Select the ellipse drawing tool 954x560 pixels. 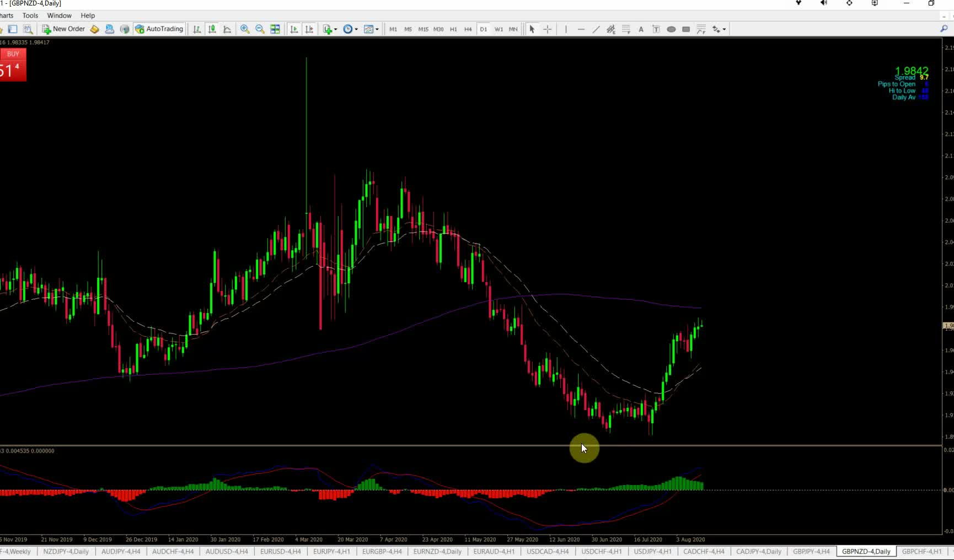pyautogui.click(x=671, y=29)
